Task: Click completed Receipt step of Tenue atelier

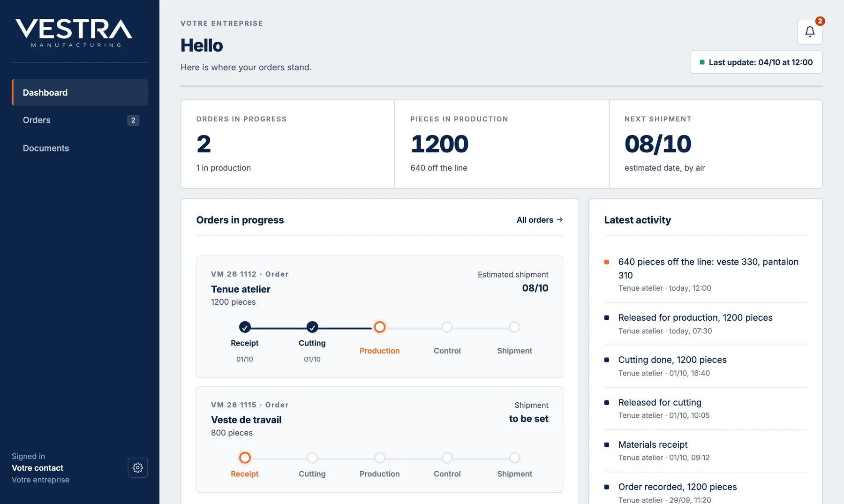Action: 245,327
